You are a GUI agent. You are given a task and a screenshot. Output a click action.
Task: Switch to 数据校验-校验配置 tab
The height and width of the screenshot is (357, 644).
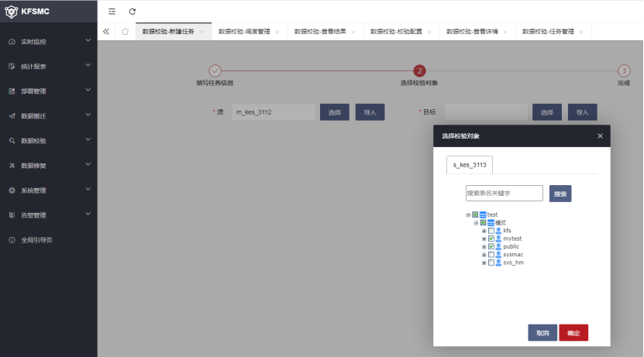[396, 32]
